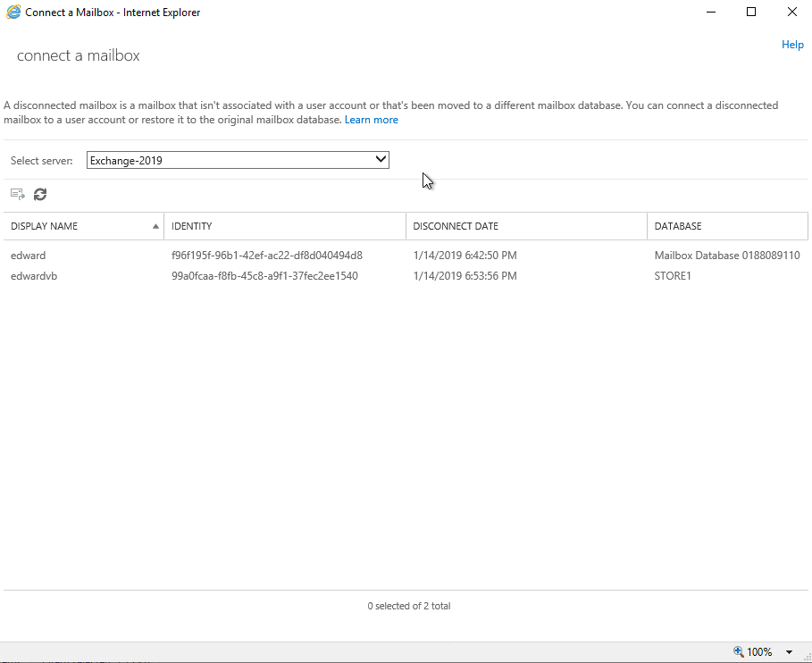Image resolution: width=812 pixels, height=663 pixels.
Task: Sort by the DATABASE column header
Action: point(728,226)
